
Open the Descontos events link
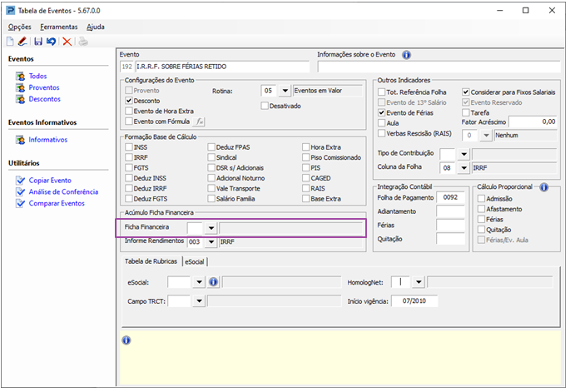pyautogui.click(x=45, y=99)
